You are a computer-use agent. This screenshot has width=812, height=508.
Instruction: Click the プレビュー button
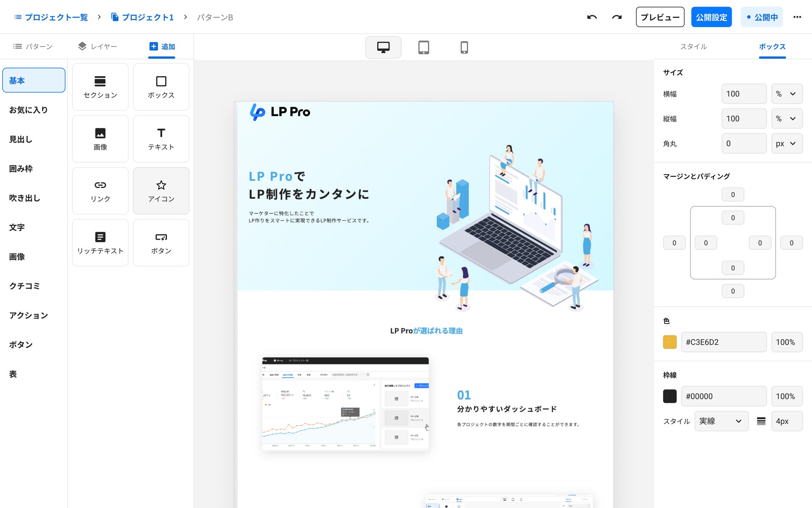click(x=660, y=17)
